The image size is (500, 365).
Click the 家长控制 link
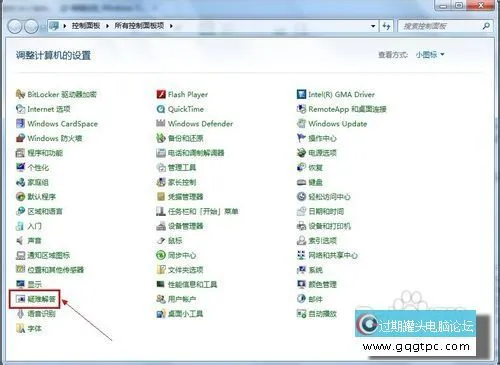pos(182,182)
